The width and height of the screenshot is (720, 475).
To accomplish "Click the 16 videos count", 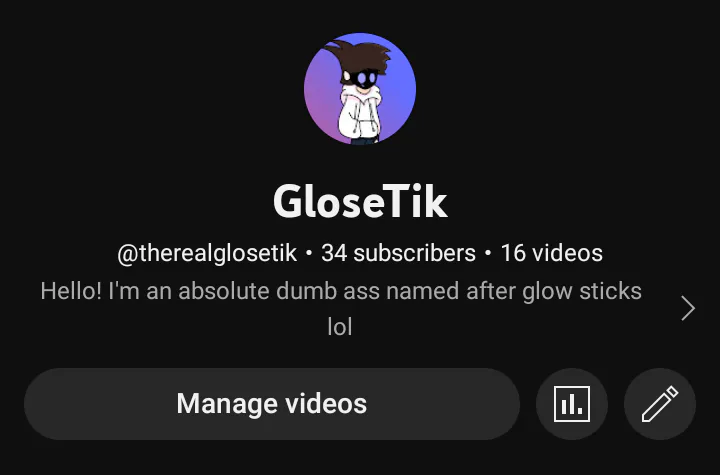I will pos(551,253).
